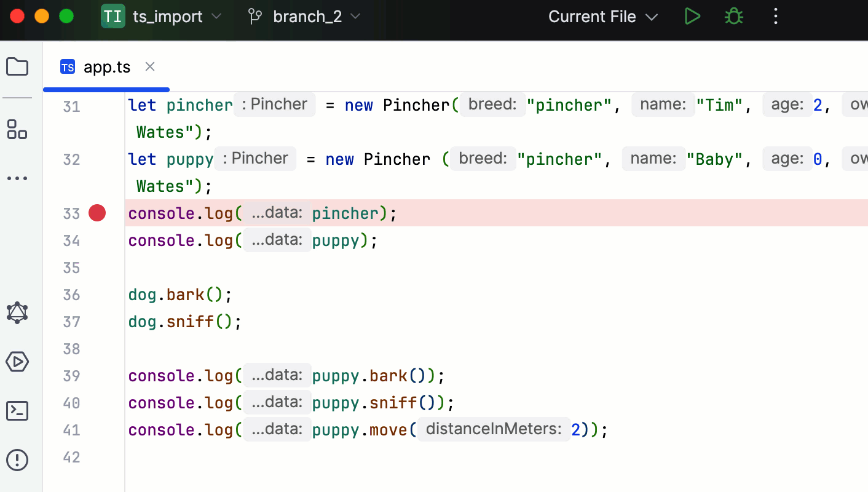Screen dimensions: 868x492
Task: Open the Project tool window folder icon
Action: (x=17, y=66)
